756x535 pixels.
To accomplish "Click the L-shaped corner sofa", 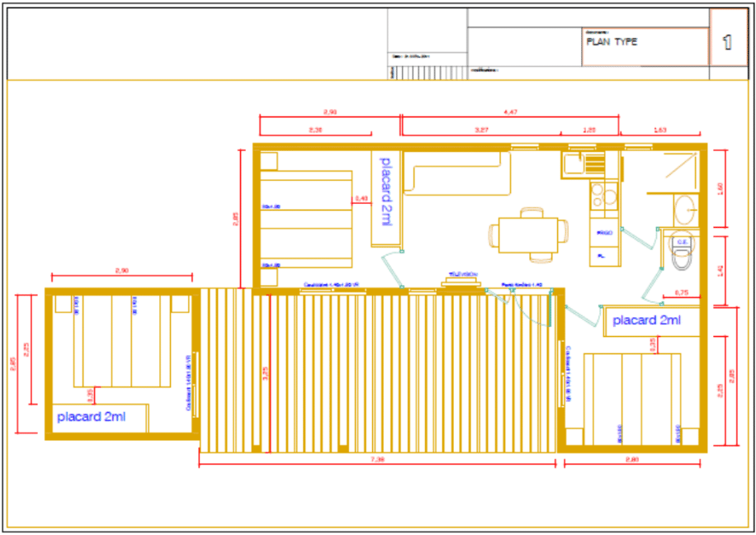I will [452, 175].
